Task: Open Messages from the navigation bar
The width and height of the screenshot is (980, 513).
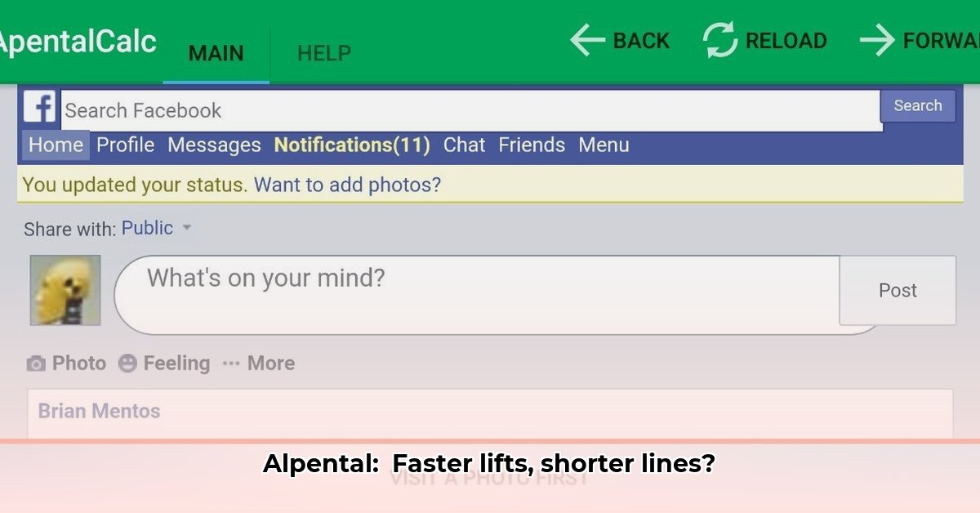Action: point(214,145)
